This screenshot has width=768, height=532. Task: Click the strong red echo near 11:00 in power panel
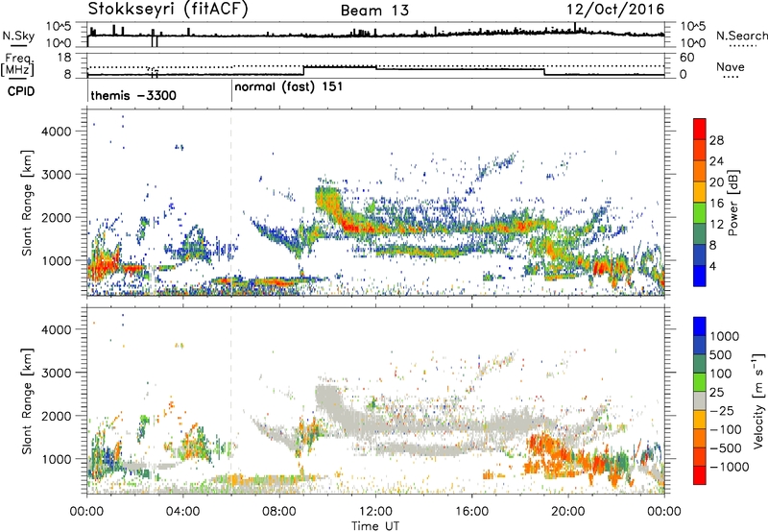point(350,226)
